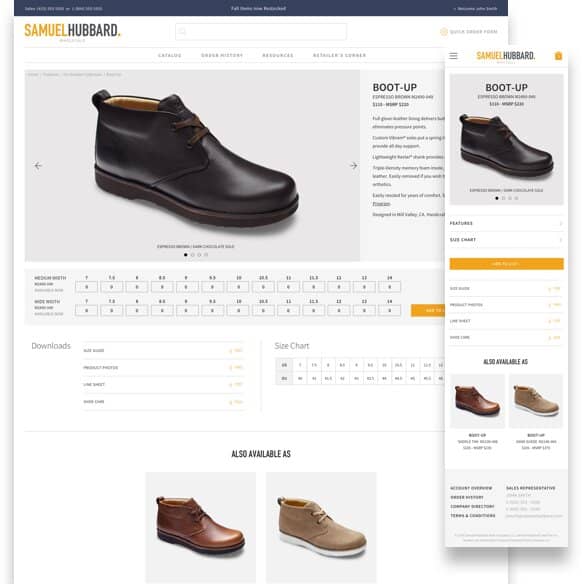
Task: Open the tan suede boot thumbnail on desktop
Action: [321, 527]
